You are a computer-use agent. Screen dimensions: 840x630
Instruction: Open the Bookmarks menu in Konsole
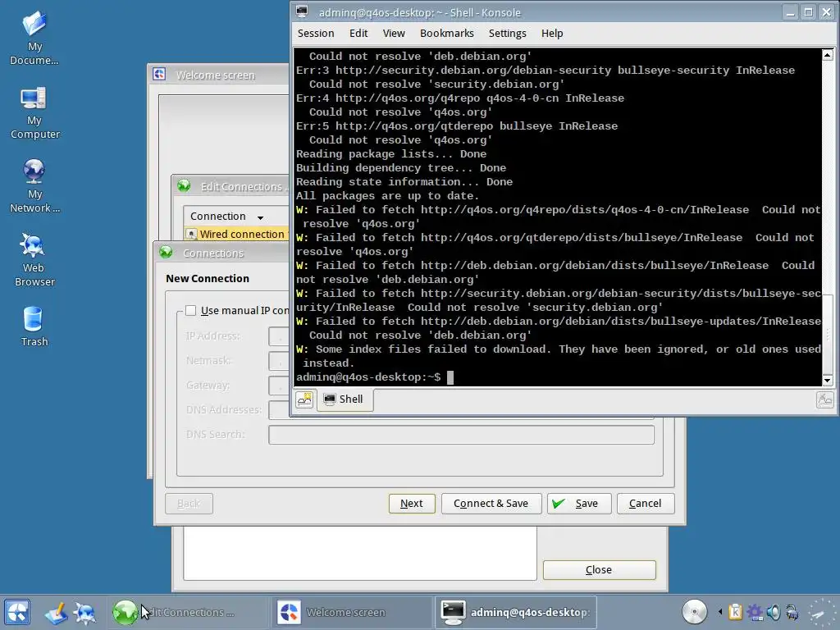(447, 33)
